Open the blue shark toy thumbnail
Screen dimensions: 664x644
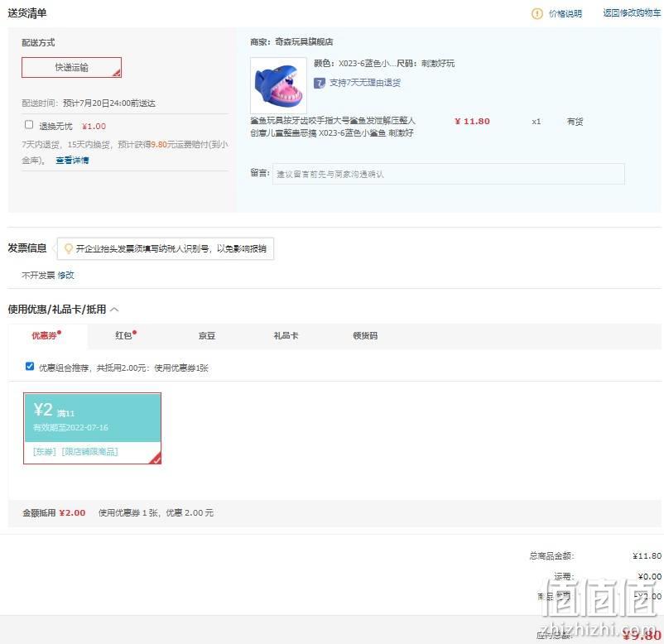pos(278,85)
